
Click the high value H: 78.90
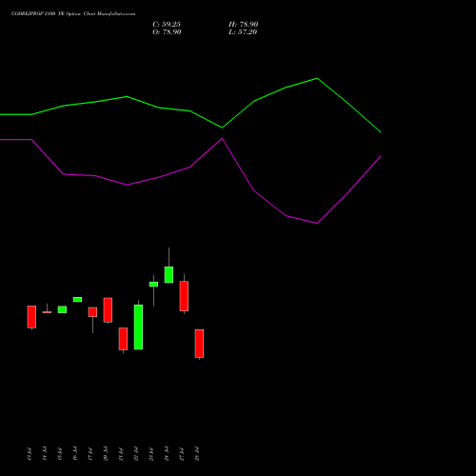(243, 25)
